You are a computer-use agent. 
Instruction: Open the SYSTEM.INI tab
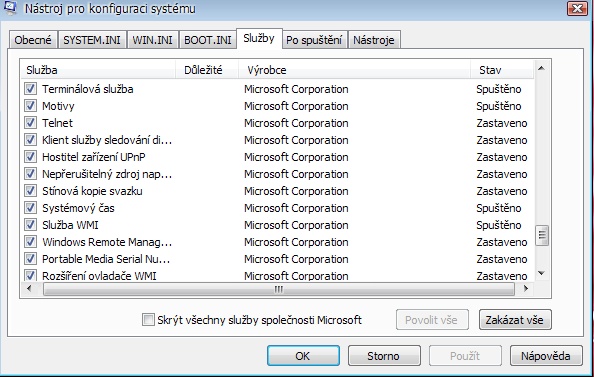click(x=92, y=40)
